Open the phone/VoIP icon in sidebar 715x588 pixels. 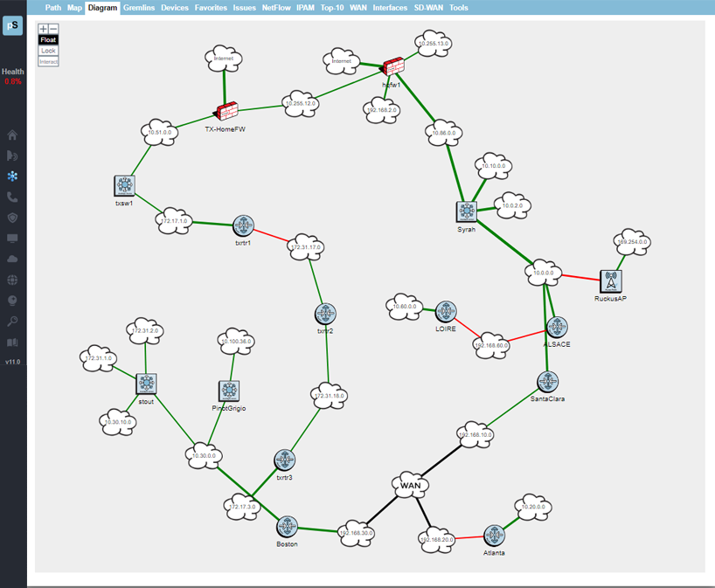coord(12,197)
